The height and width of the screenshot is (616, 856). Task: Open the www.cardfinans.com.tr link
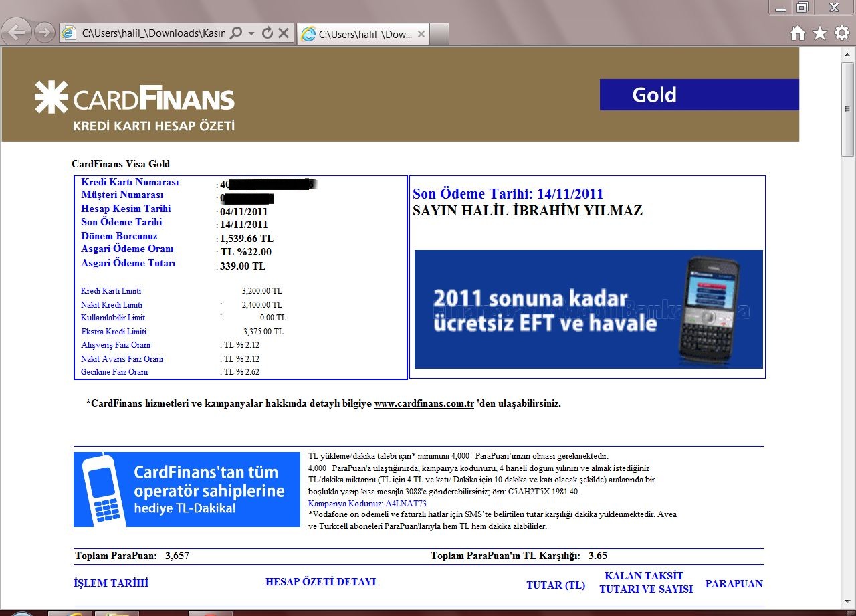(x=424, y=404)
